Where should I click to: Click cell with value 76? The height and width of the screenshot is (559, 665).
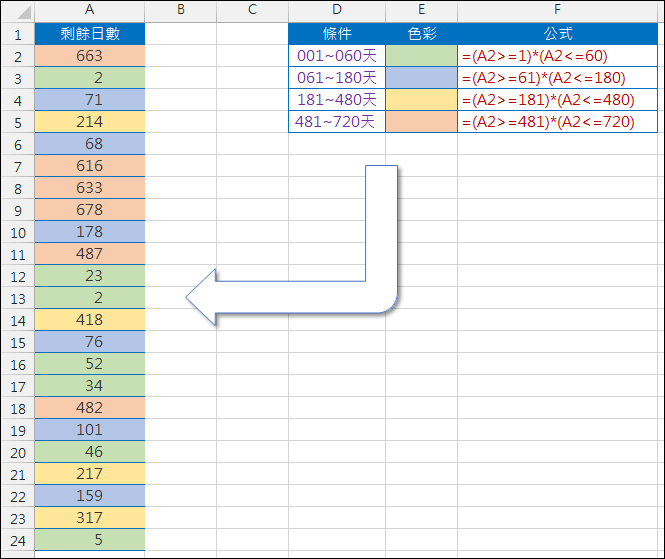click(89, 342)
